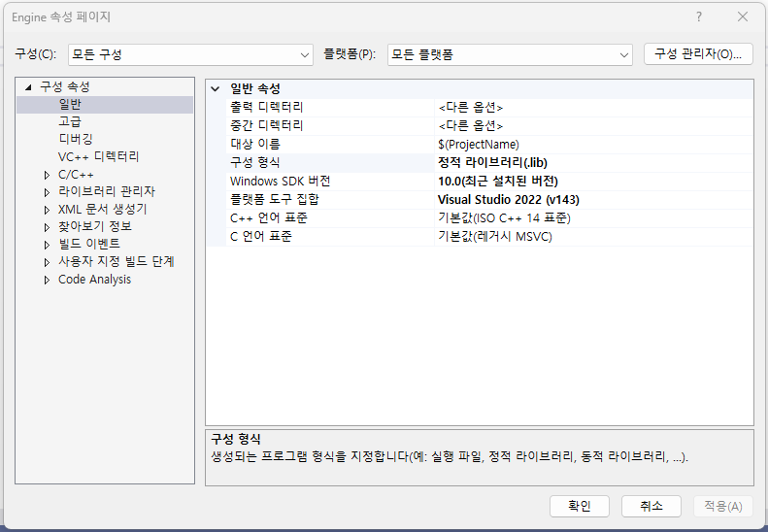Collapse the 구성 속성 tree node
The width and height of the screenshot is (768, 532).
(28, 87)
